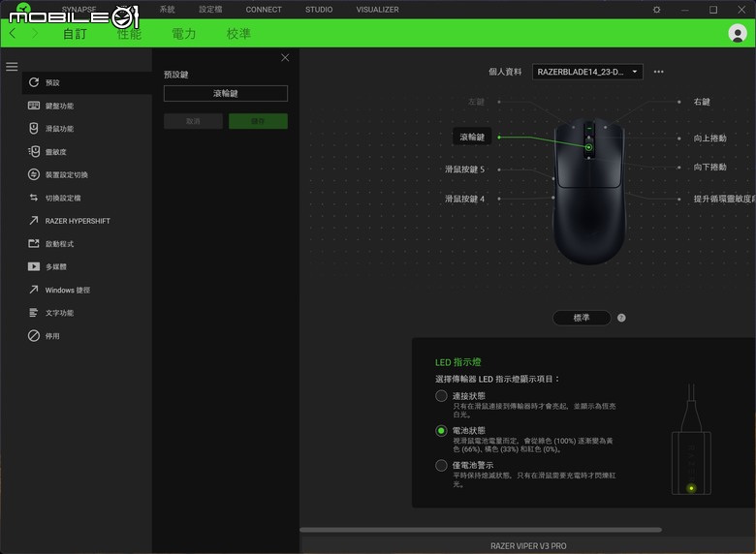The height and width of the screenshot is (554, 756).
Task: Select the 滾輪鍵 scroll click label
Action: pos(472,138)
